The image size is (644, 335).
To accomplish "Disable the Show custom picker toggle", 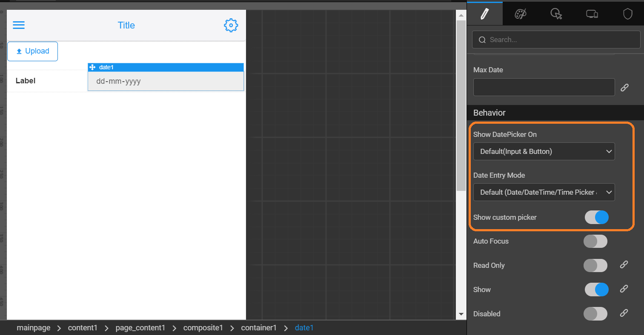I will click(x=596, y=217).
